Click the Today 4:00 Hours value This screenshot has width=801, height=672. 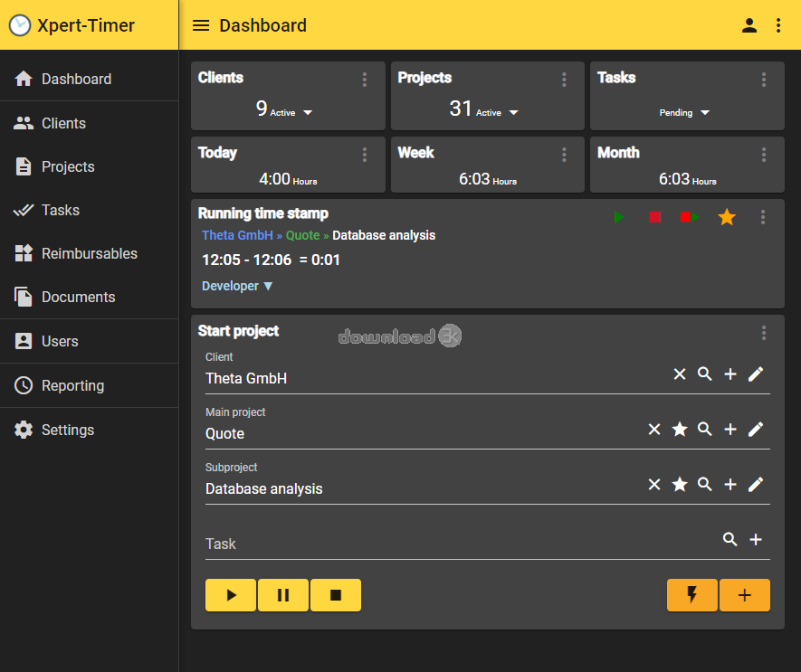click(x=288, y=179)
